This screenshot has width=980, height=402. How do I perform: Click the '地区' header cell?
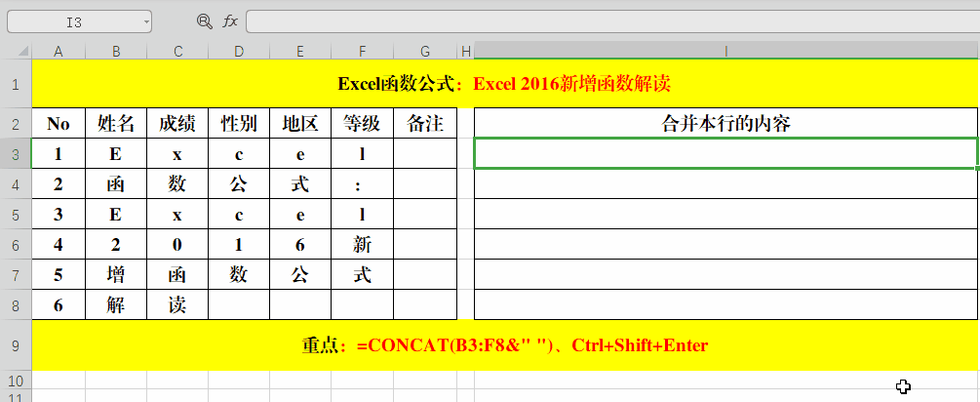pos(300,123)
